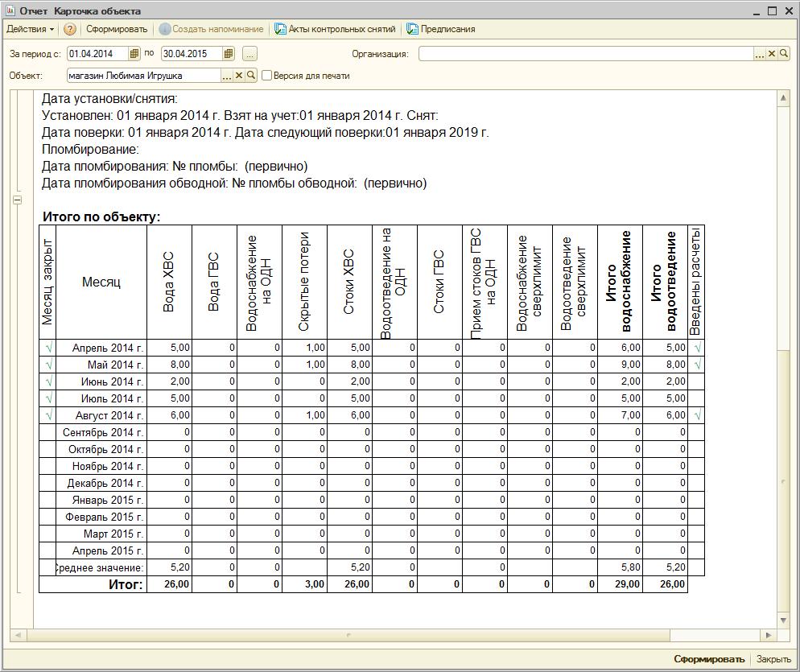Screen dimensions: 800x672
Task: Open calendar for period end date
Action: point(229,53)
